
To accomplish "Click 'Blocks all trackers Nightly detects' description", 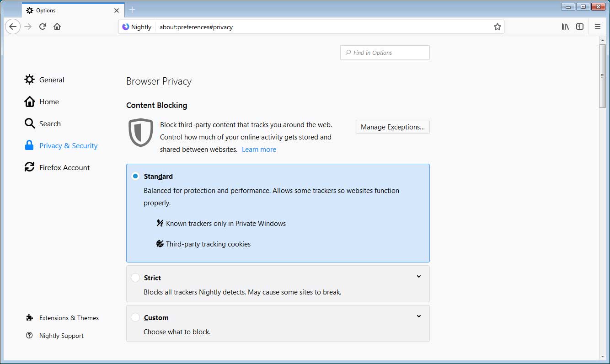I will 242,292.
